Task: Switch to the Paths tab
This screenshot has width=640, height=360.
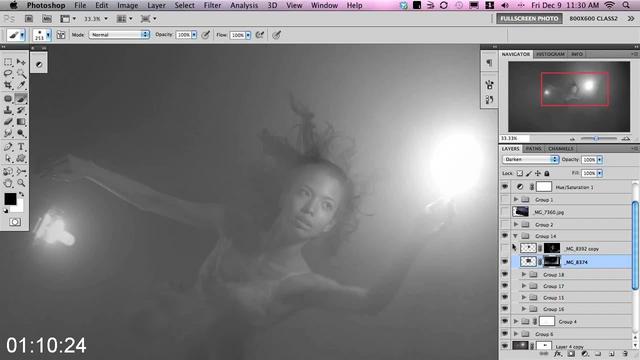Action: pyautogui.click(x=533, y=149)
